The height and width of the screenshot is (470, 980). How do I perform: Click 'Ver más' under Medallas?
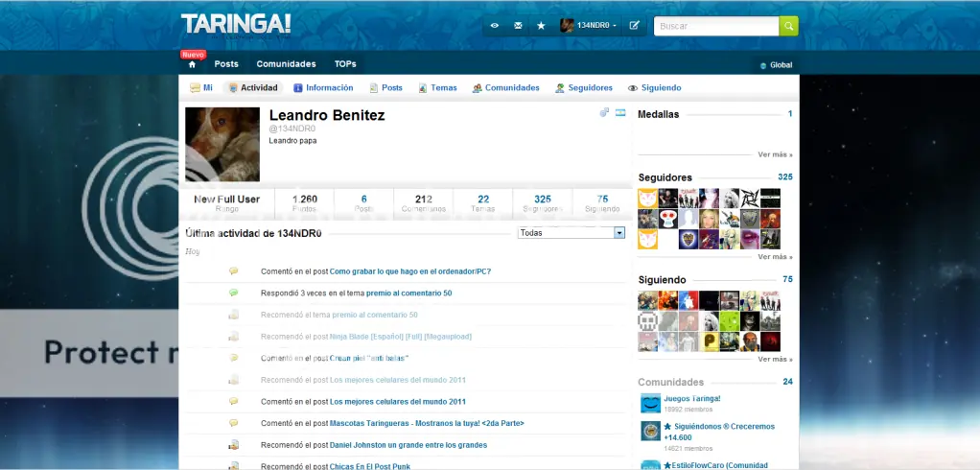[775, 154]
